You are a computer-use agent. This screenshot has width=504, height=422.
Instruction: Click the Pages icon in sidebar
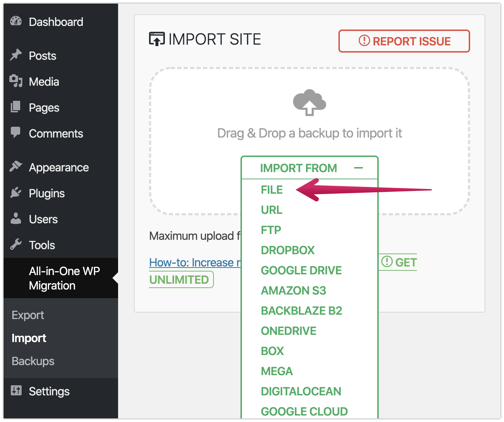(x=16, y=107)
